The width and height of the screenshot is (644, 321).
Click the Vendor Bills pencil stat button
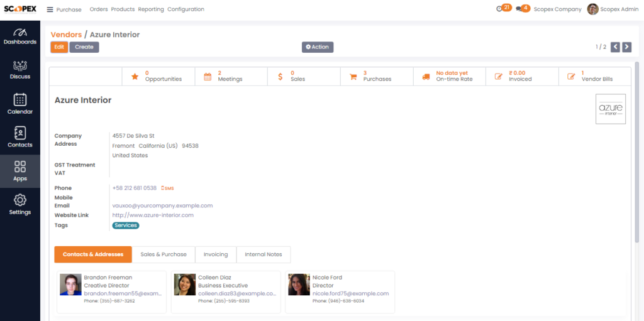point(595,77)
